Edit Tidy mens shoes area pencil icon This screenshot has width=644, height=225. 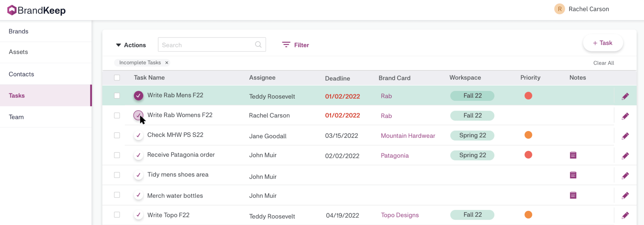click(625, 175)
